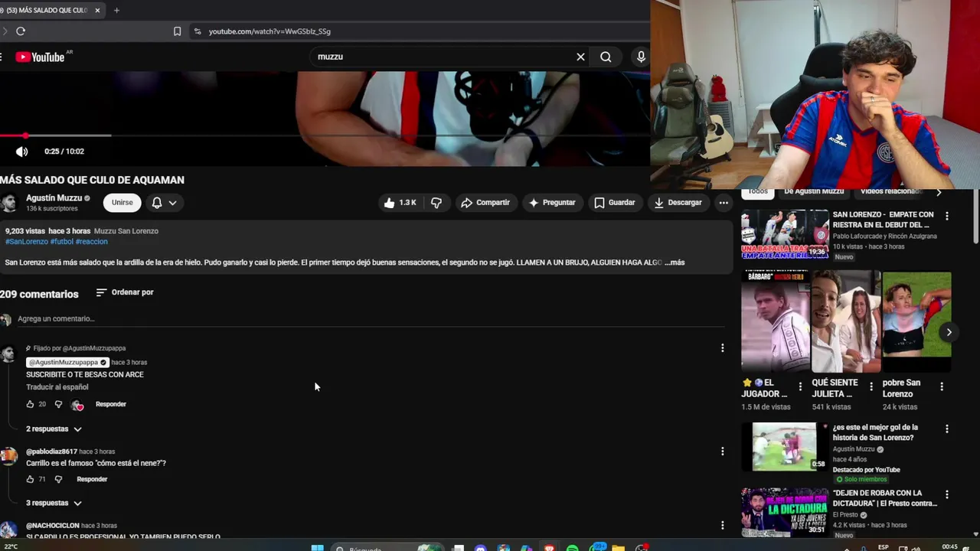Dislike the pablodiaz8617 comment
Image resolution: width=980 pixels, height=551 pixels.
(58, 479)
